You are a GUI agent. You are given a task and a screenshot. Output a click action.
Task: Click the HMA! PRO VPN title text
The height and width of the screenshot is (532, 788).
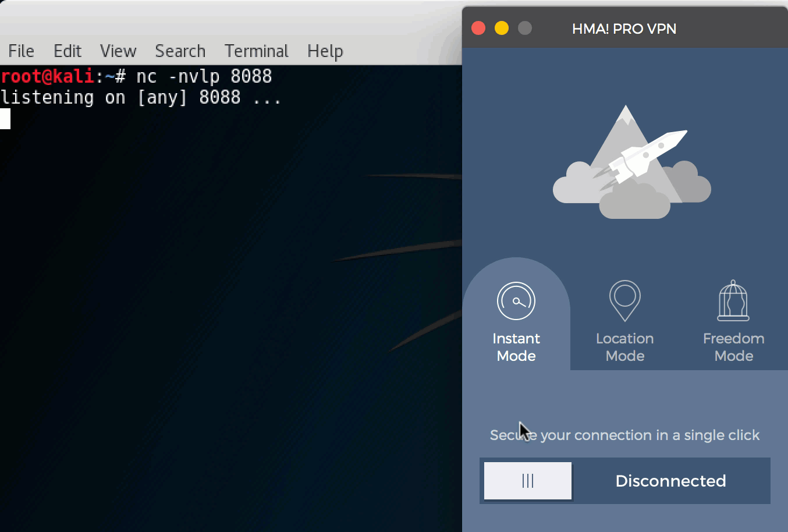[624, 29]
